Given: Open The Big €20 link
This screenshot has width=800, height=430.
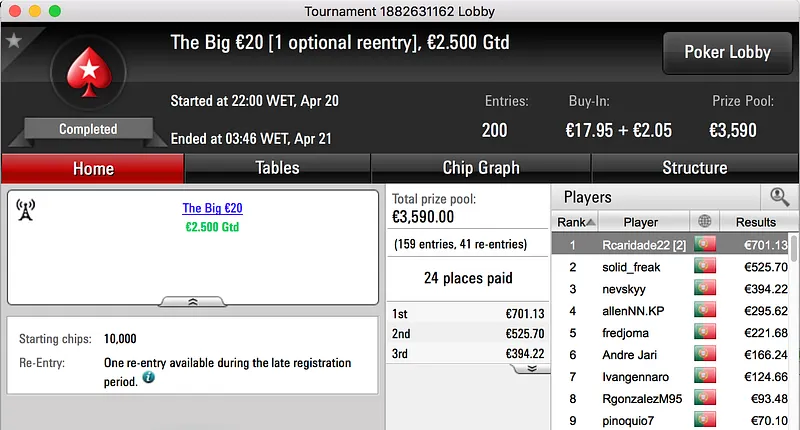Looking at the screenshot, I should (x=212, y=209).
